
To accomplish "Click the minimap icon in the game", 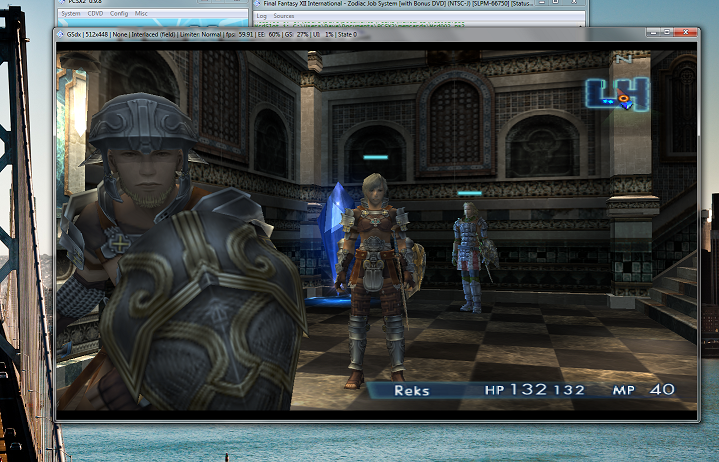I will (618, 94).
